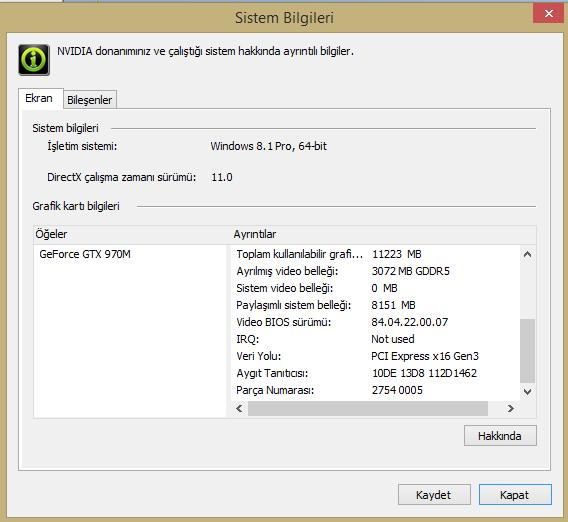
Task: Click the 11223 MB value
Action: [397, 254]
